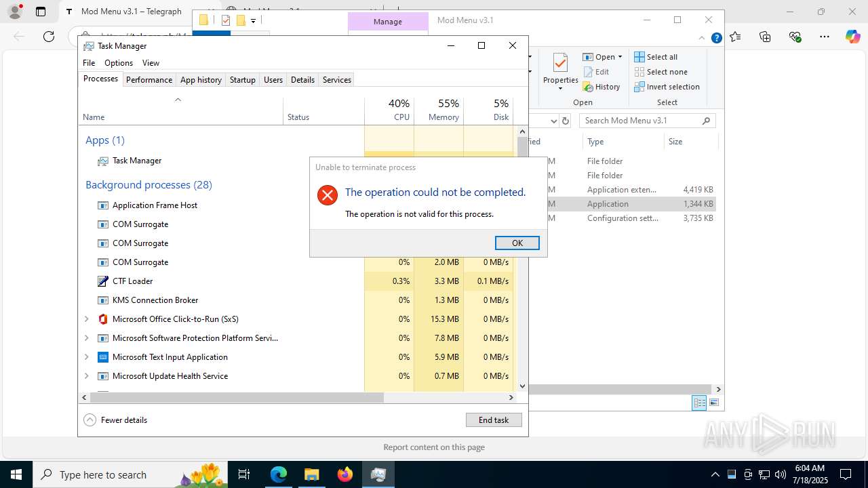Image resolution: width=868 pixels, height=488 pixels.
Task: Select Microsoft Office Click-to-Run icon
Action: (x=103, y=319)
